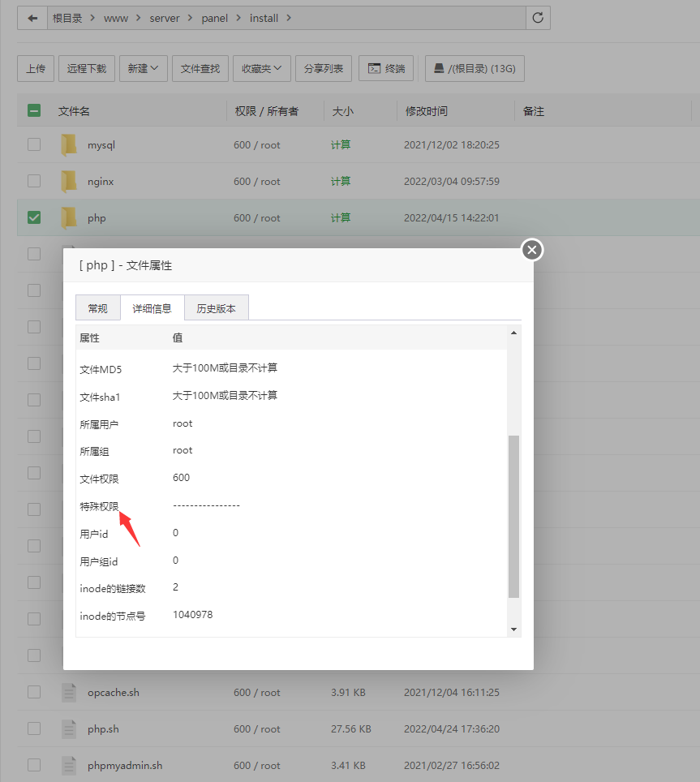
Task: Click the opcache.sh file name
Action: [x=114, y=692]
